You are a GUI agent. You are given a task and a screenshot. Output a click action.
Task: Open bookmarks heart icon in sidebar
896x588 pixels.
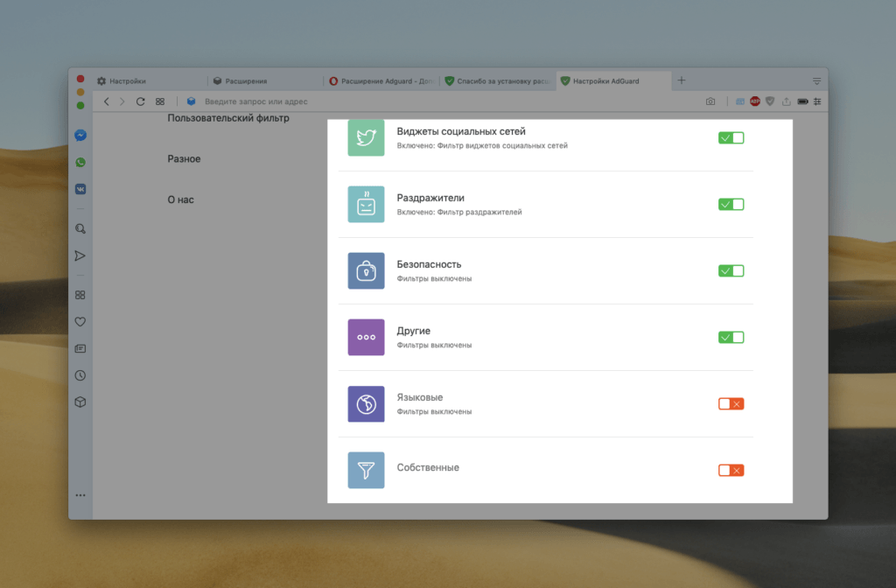click(80, 322)
